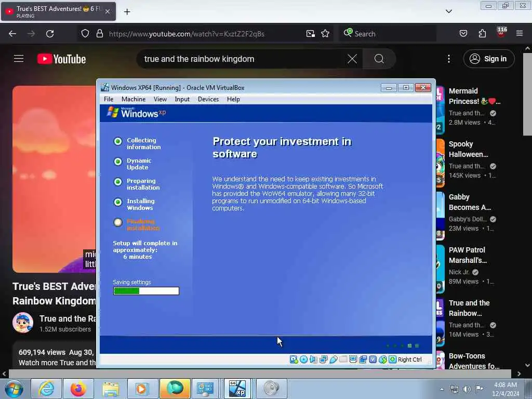This screenshot has width=532, height=399.
Task: Click the YouTube search magnifier button
Action: [x=379, y=59]
